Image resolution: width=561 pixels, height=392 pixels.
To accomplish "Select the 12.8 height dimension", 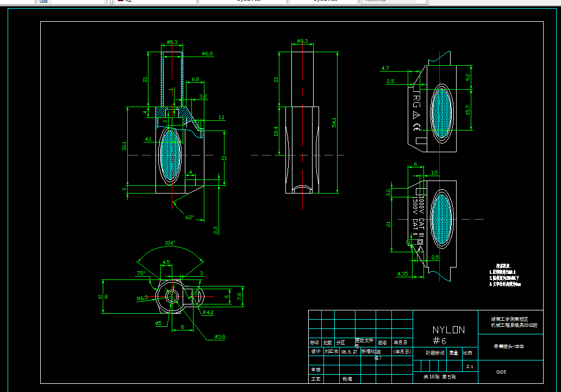I will tap(103, 296).
